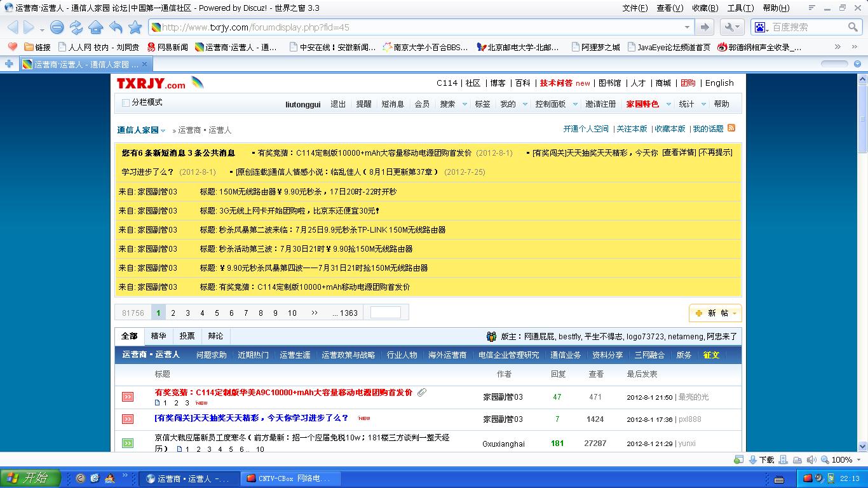Screen dimensions: 868x488
Task: Click the paperclip attachment icon on first thread
Action: pyautogui.click(x=422, y=392)
